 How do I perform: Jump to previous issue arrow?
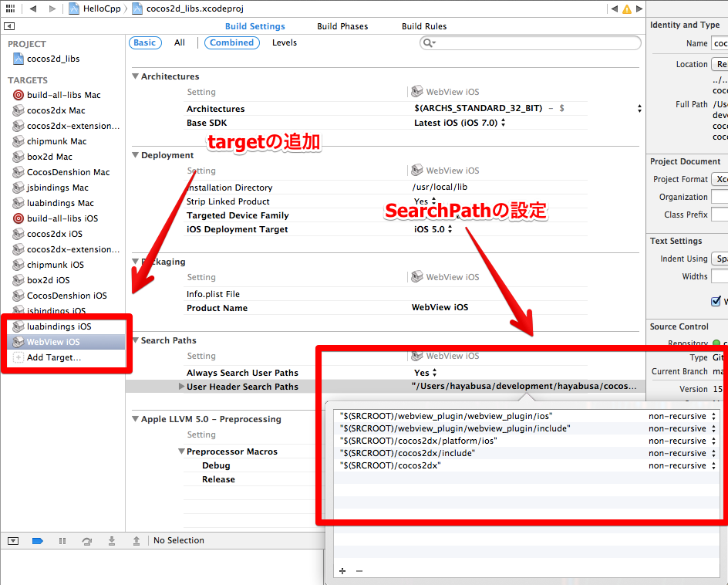[x=615, y=8]
